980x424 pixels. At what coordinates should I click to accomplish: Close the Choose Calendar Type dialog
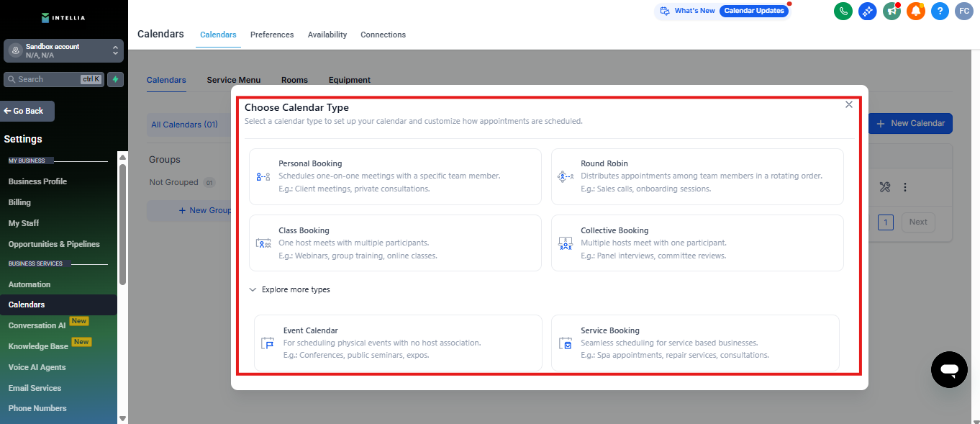[x=849, y=104]
